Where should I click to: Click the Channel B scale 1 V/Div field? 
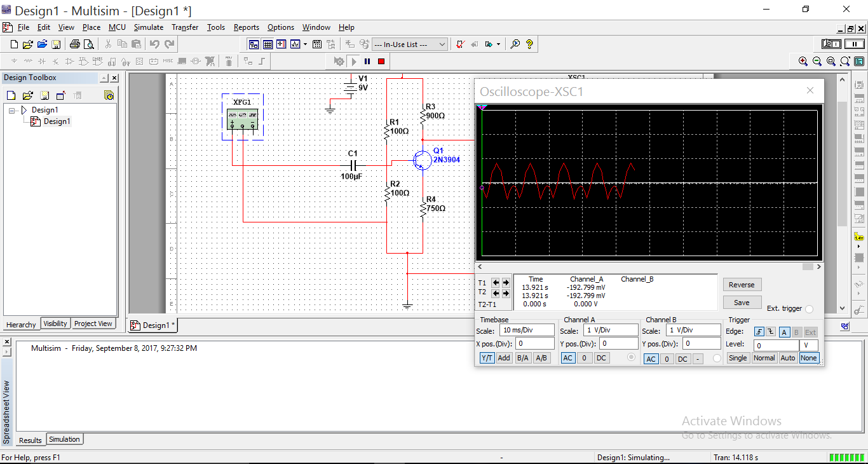[x=693, y=331]
